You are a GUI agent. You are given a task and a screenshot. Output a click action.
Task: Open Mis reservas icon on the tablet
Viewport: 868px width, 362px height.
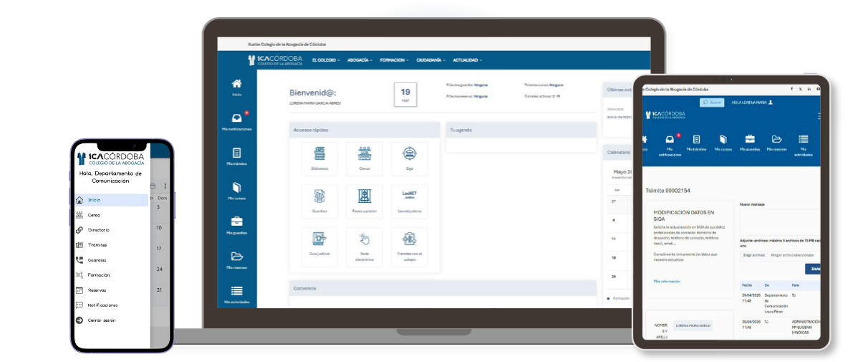776,139
